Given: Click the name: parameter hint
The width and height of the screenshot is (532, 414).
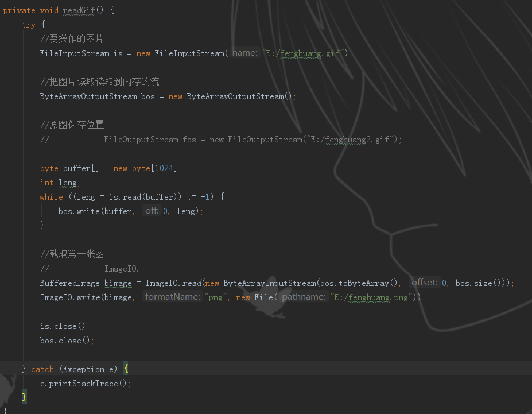Looking at the screenshot, I should pos(245,53).
